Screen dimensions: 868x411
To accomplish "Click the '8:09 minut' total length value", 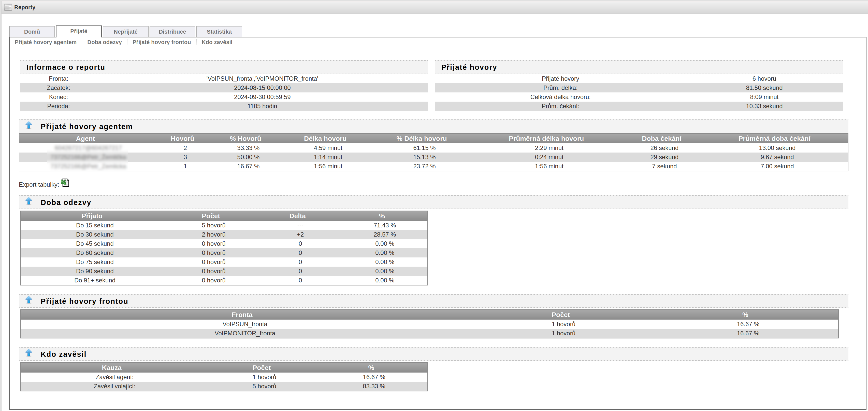I will tap(764, 97).
